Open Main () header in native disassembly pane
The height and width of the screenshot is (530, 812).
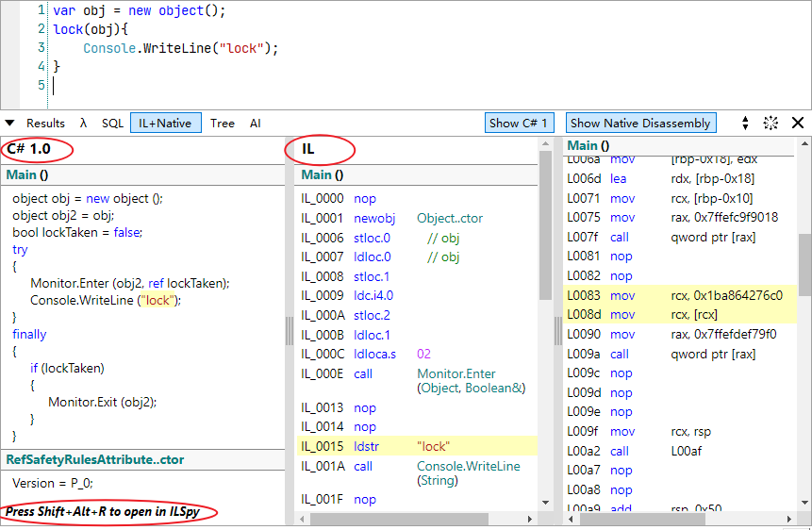pyautogui.click(x=588, y=145)
